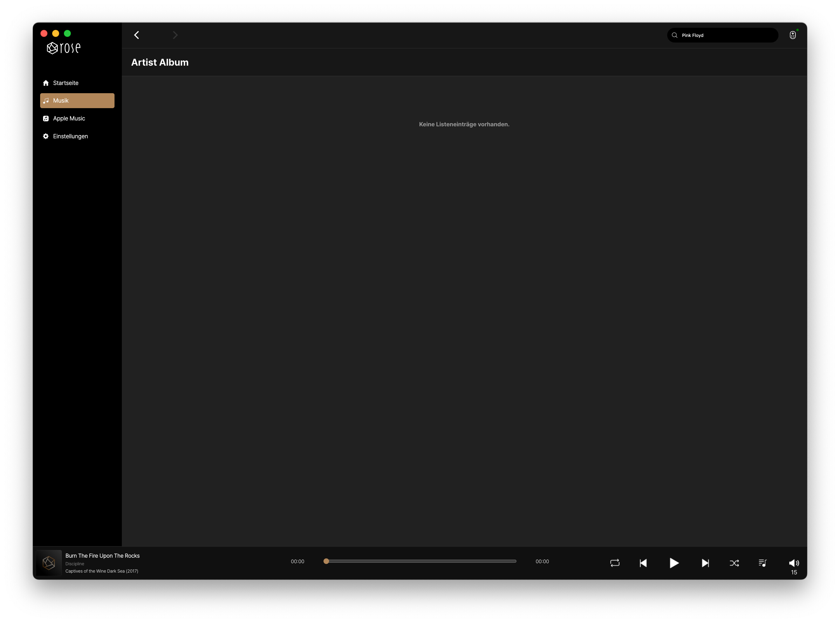Open Startseite in the sidebar
The width and height of the screenshot is (840, 623).
click(77, 83)
